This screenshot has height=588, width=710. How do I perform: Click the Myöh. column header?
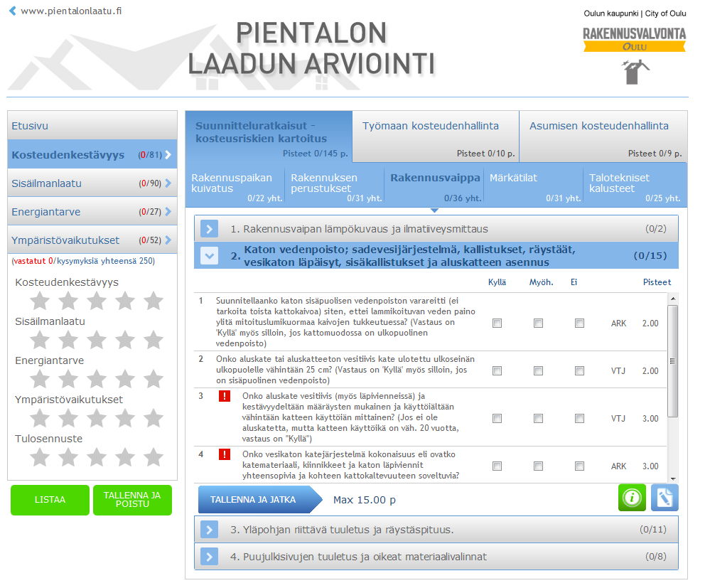[541, 282]
